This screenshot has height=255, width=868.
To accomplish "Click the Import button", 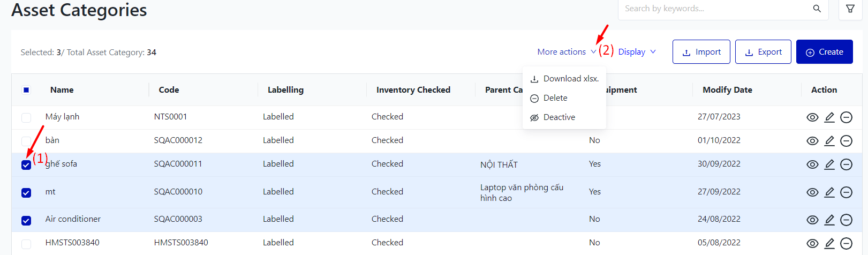I will point(701,52).
